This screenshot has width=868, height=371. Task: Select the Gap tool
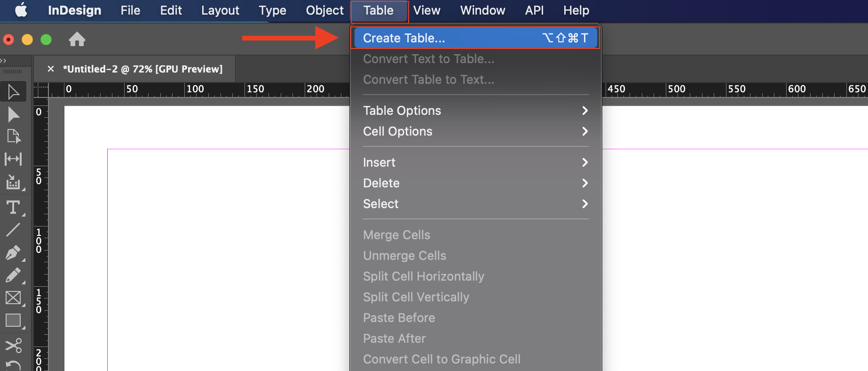point(14,159)
